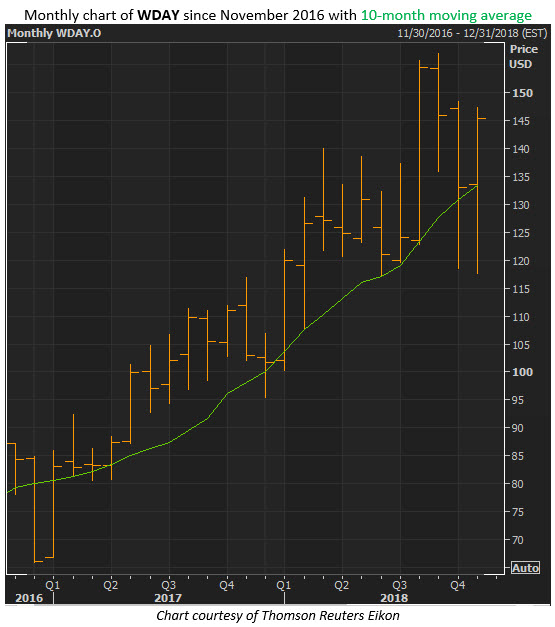This screenshot has height=627, width=555.
Task: Click the Q1 label next to 2016
Action: pyautogui.click(x=53, y=585)
